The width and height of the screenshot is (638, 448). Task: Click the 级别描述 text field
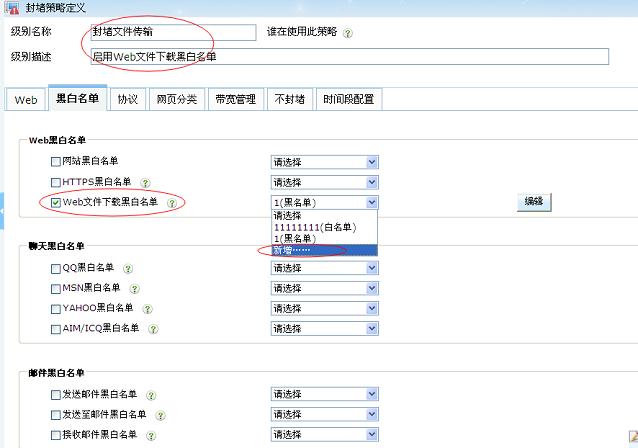tap(348, 56)
